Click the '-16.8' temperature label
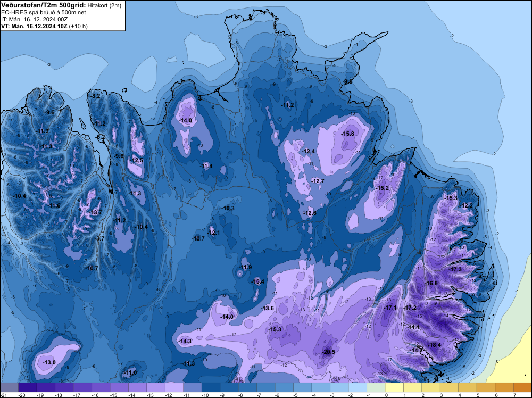This screenshot has width=532, height=398. (431, 283)
